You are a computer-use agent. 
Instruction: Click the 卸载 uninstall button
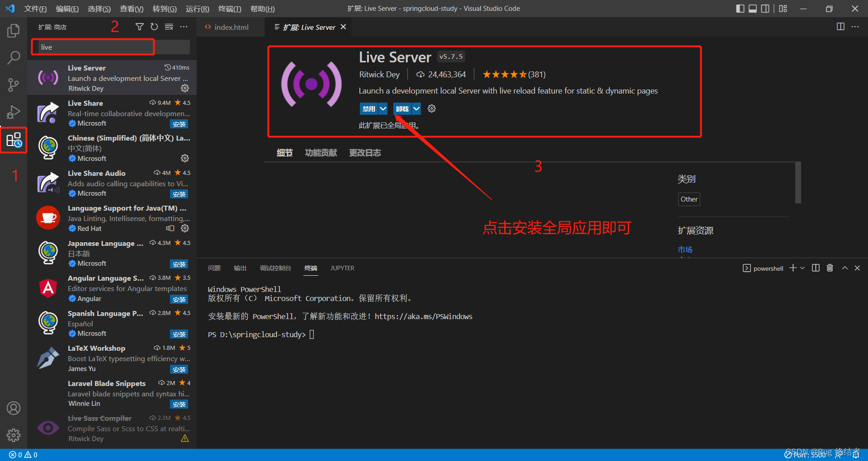tap(402, 108)
